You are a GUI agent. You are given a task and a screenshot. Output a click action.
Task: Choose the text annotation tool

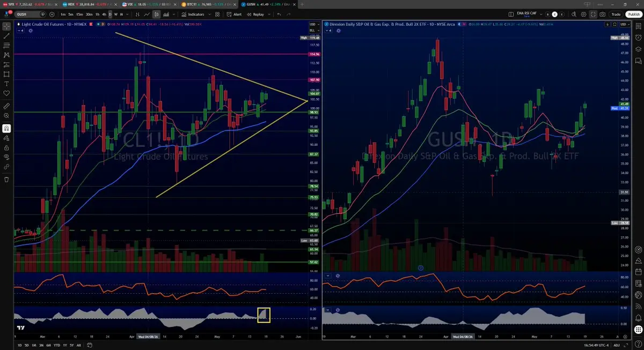[x=6, y=84]
